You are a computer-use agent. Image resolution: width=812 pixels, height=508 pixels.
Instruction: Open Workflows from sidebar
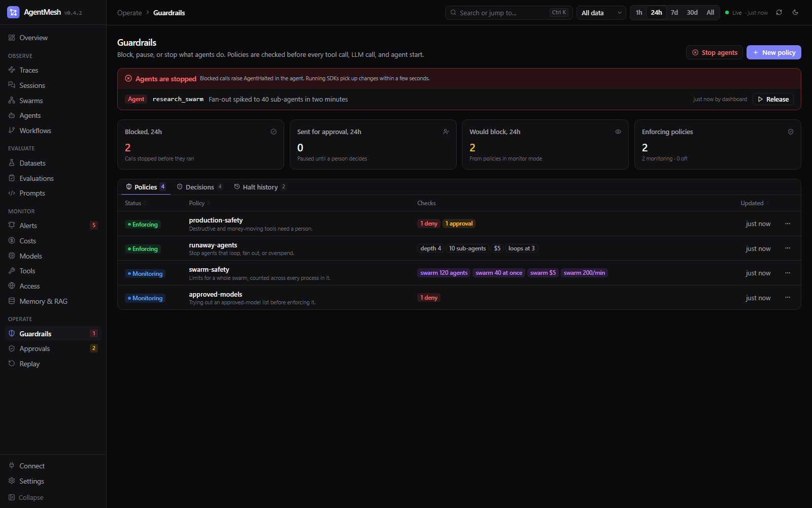53,131
